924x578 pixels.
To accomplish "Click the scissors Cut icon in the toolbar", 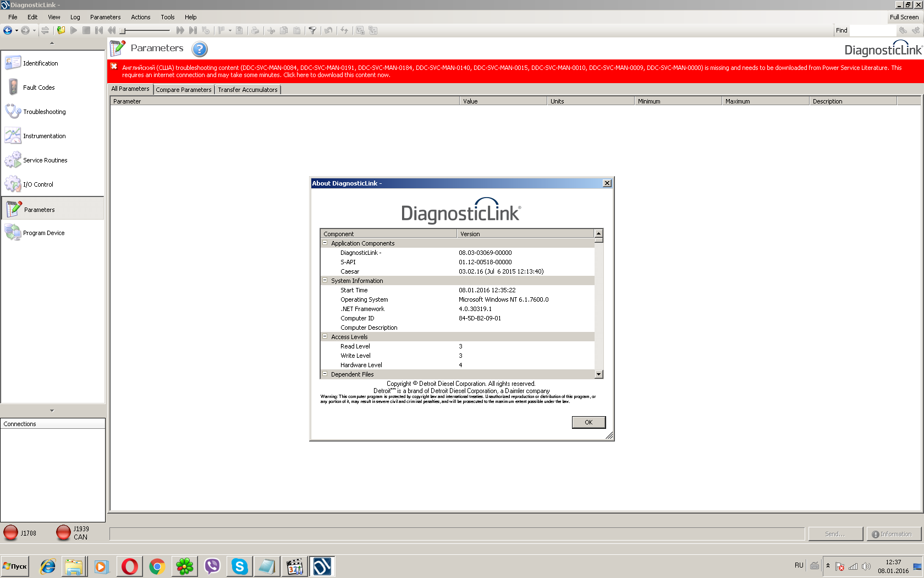I will tap(271, 31).
